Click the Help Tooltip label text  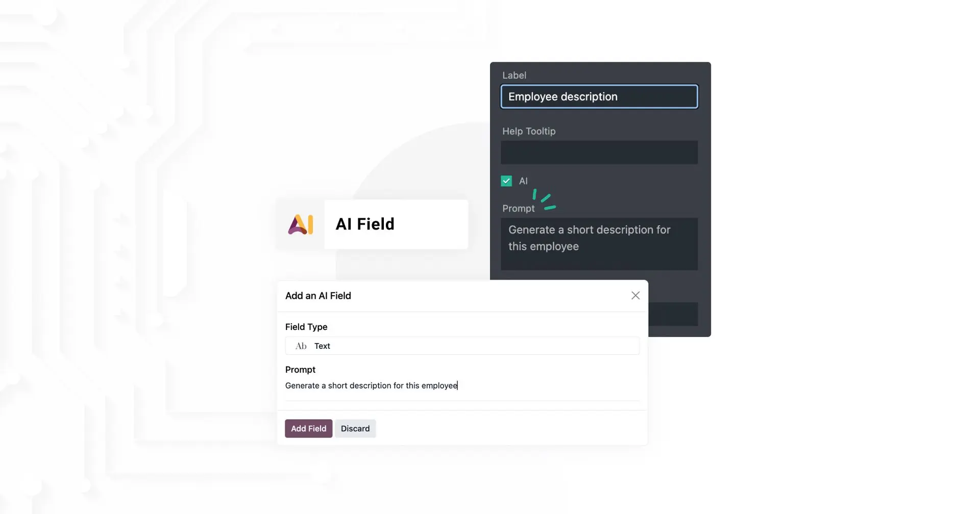tap(529, 131)
